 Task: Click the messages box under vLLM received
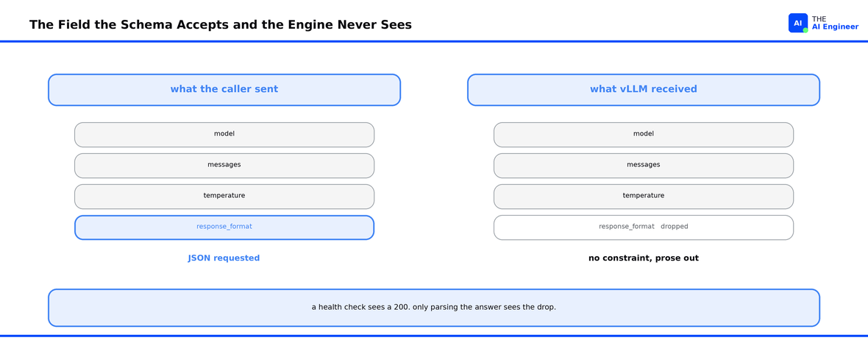[643, 166]
